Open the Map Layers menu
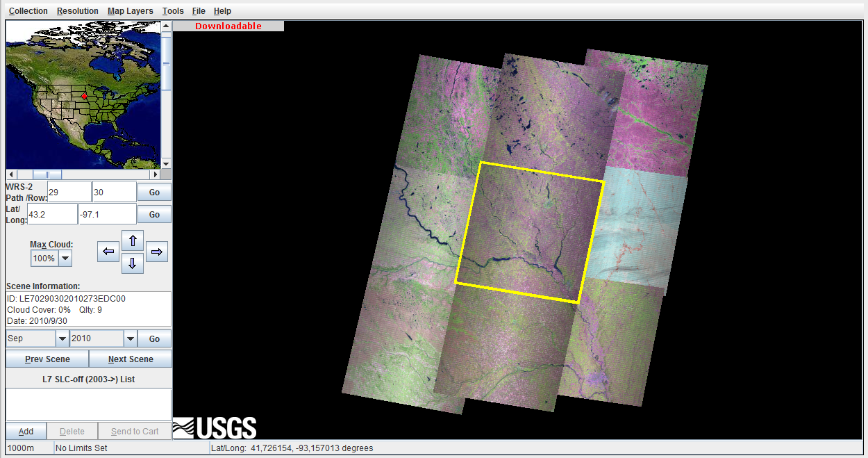 [130, 10]
